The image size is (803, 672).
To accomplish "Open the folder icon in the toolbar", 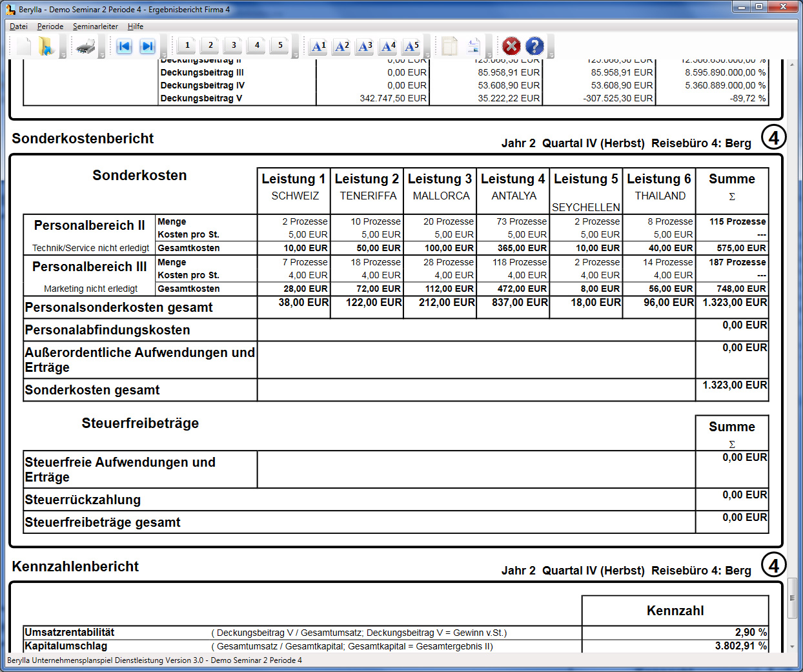I will [46, 46].
